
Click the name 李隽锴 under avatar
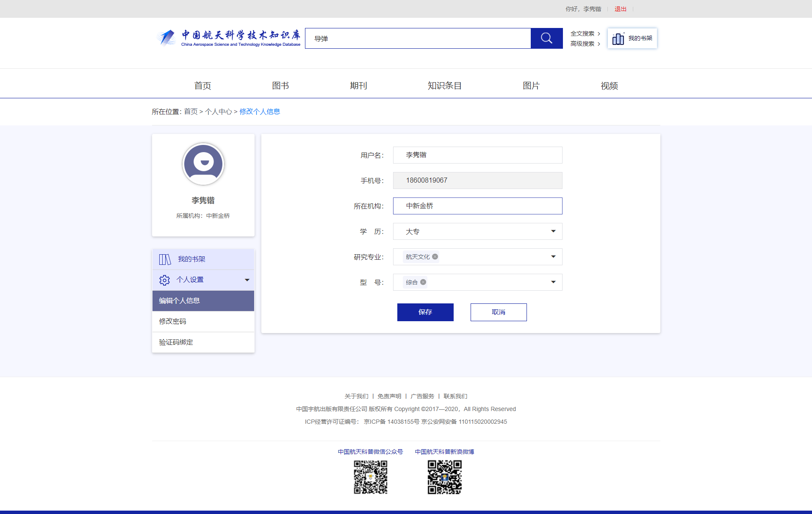click(203, 200)
